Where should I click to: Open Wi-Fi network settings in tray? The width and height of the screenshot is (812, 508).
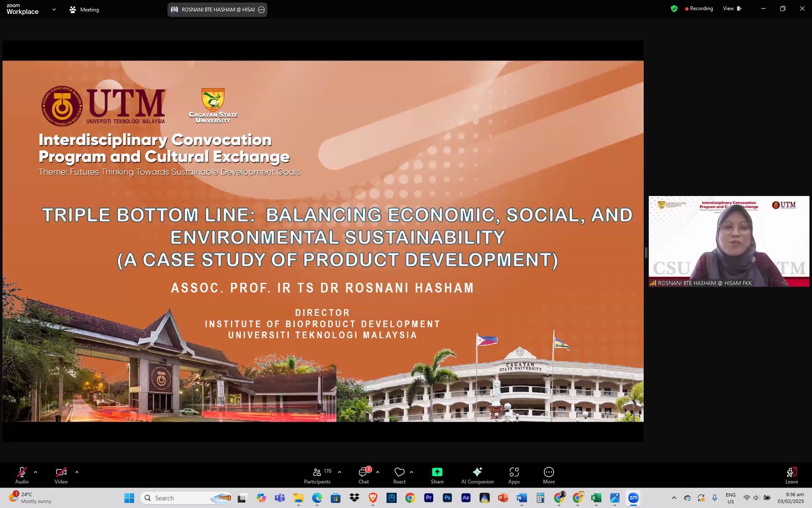click(x=747, y=498)
